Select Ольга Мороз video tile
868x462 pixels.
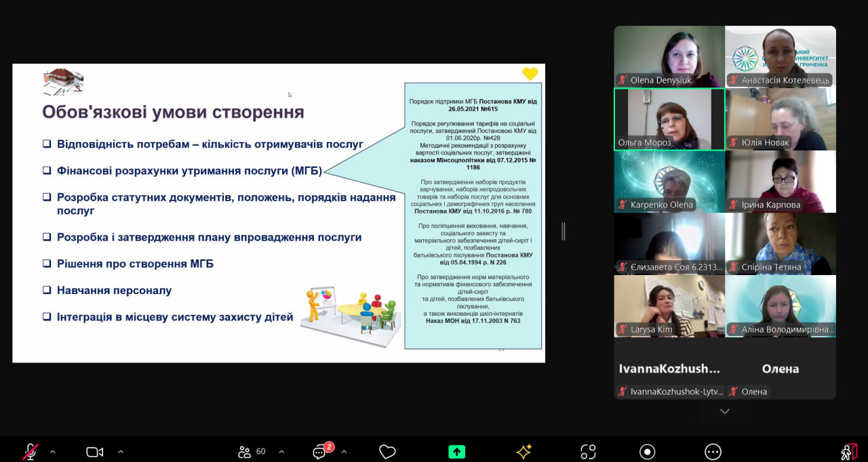(669, 119)
